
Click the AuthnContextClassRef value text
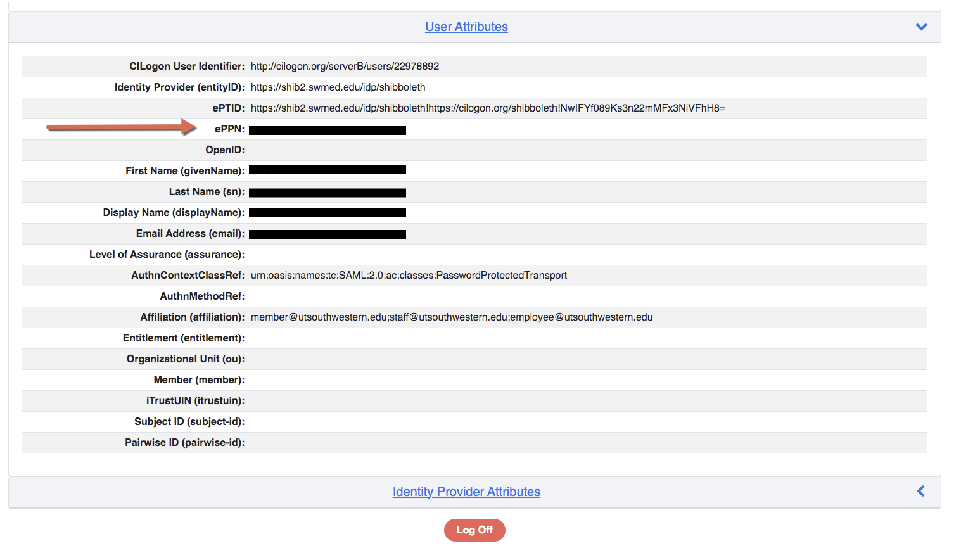(x=409, y=275)
